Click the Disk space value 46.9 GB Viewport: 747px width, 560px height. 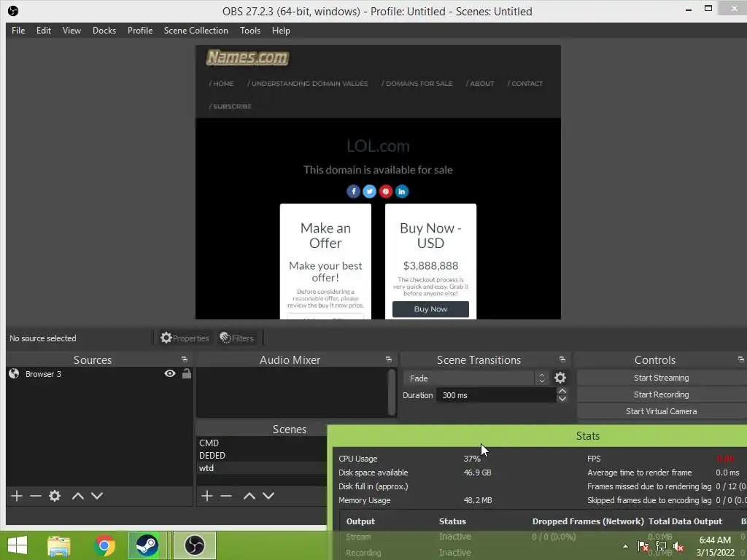(477, 472)
